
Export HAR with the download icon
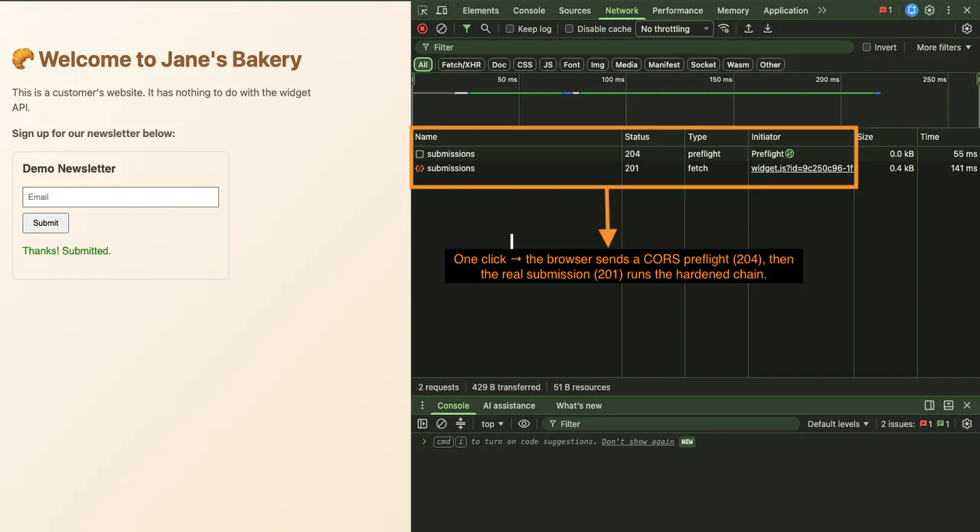coord(768,29)
